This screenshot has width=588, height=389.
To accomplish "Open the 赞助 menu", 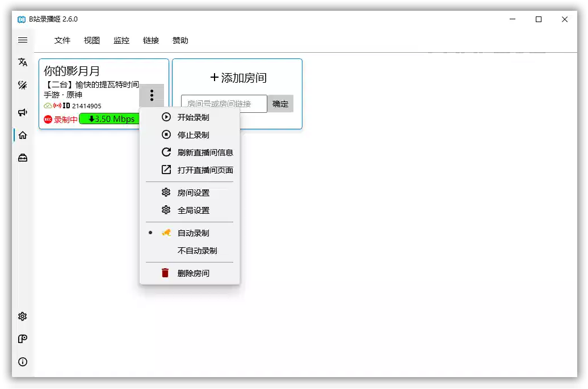I will pos(180,40).
